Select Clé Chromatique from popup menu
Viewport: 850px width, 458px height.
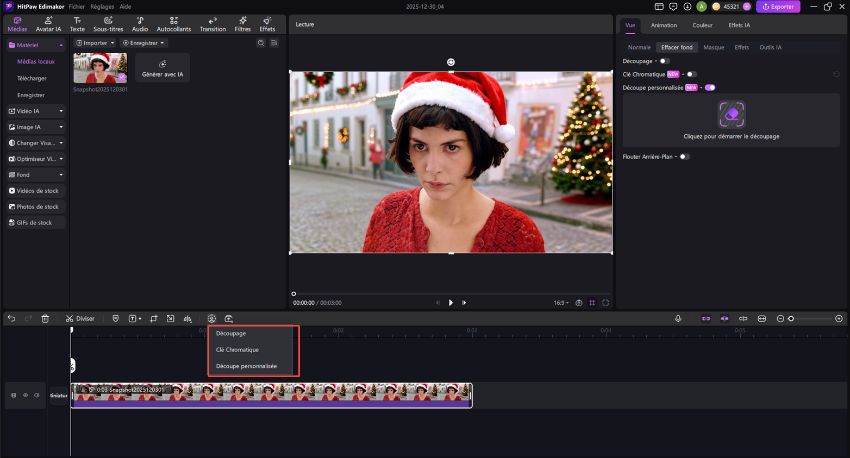click(x=238, y=350)
